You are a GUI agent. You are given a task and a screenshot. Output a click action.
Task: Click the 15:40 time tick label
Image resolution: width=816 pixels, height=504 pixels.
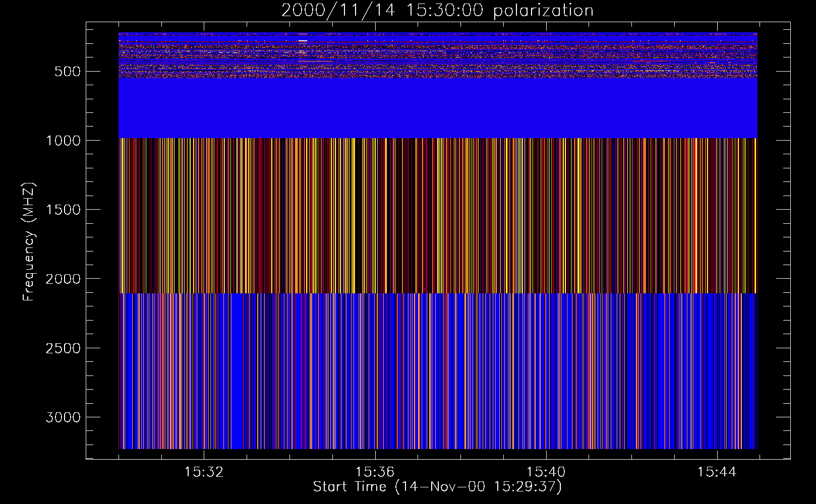click(546, 472)
